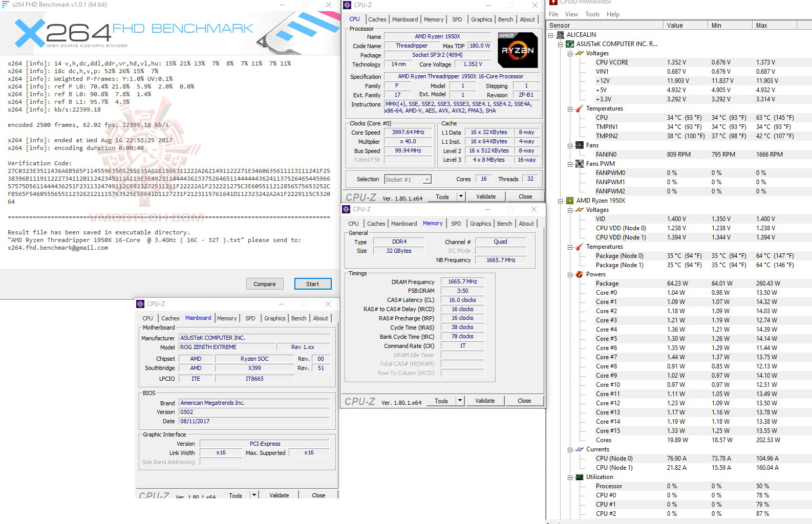Collapse the AMD Ryzen 1950X node expander
812x524 pixels.
tap(560, 201)
